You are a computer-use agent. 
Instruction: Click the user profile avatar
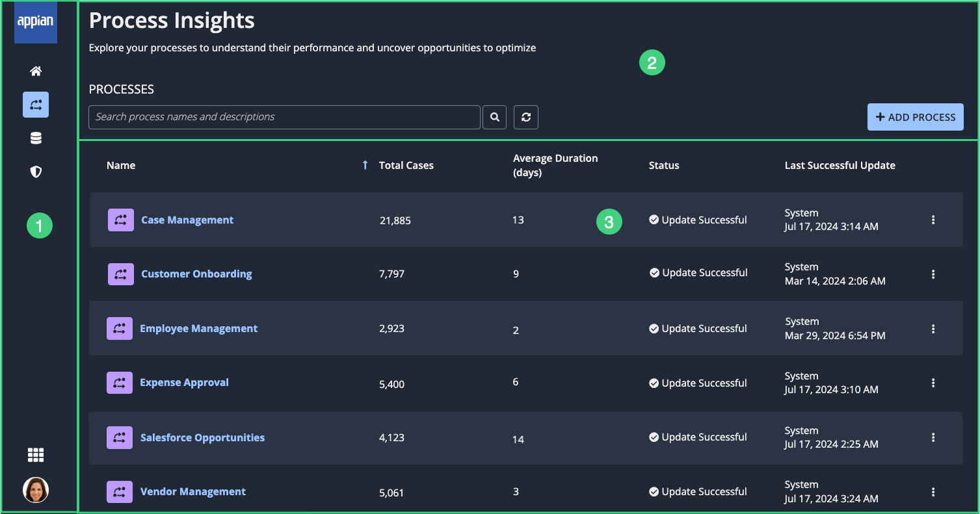[x=36, y=490]
